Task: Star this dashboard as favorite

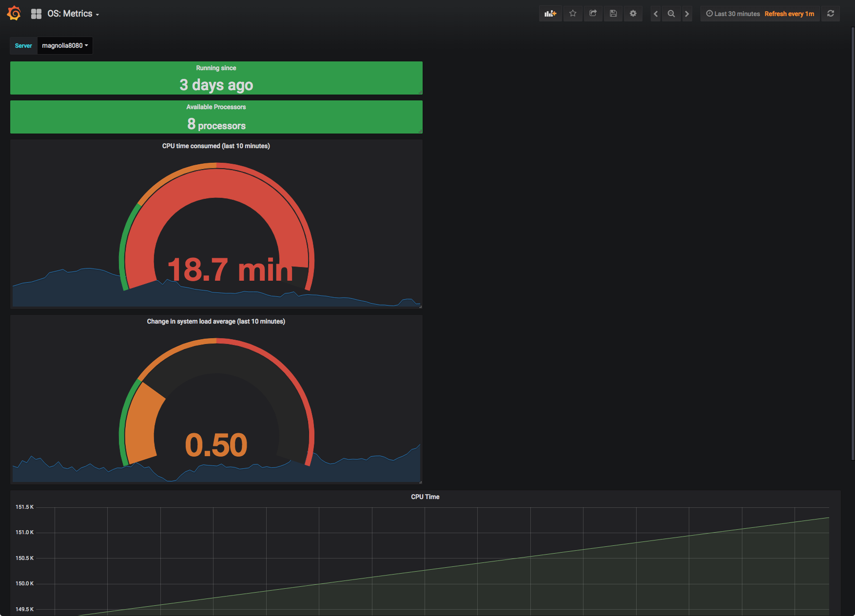Action: click(x=573, y=13)
